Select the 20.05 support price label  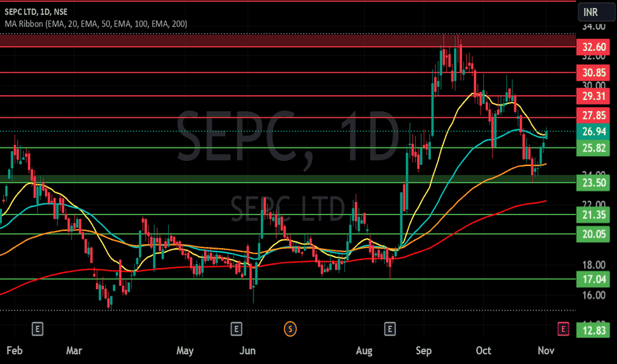(x=593, y=234)
